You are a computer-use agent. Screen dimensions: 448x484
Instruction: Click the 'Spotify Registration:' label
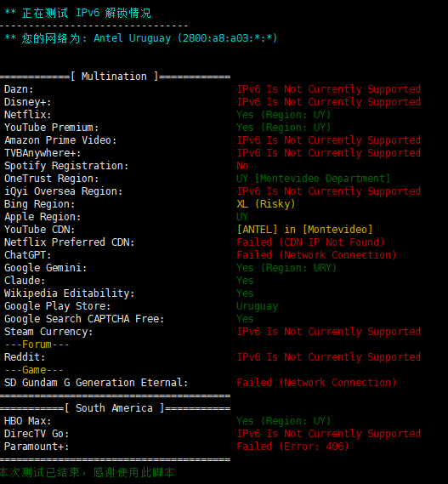click(66, 166)
